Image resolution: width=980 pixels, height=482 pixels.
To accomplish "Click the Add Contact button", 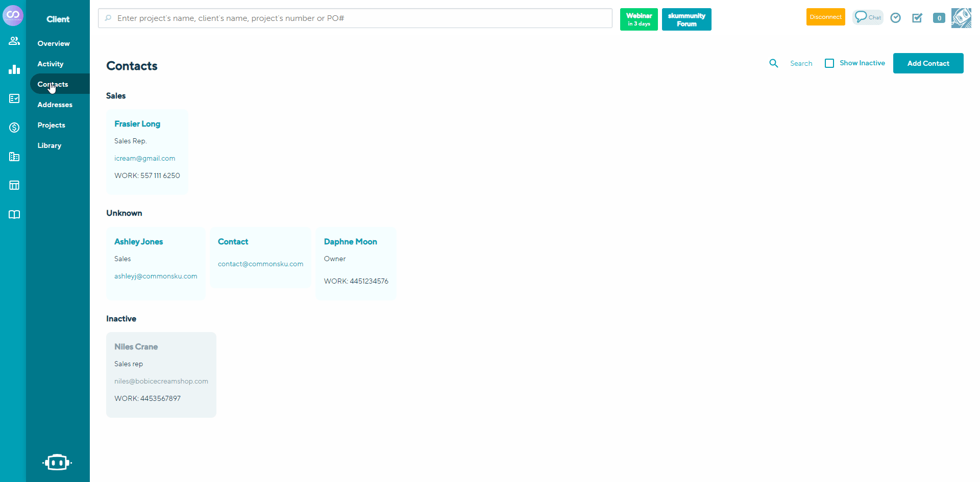I will 928,63.
